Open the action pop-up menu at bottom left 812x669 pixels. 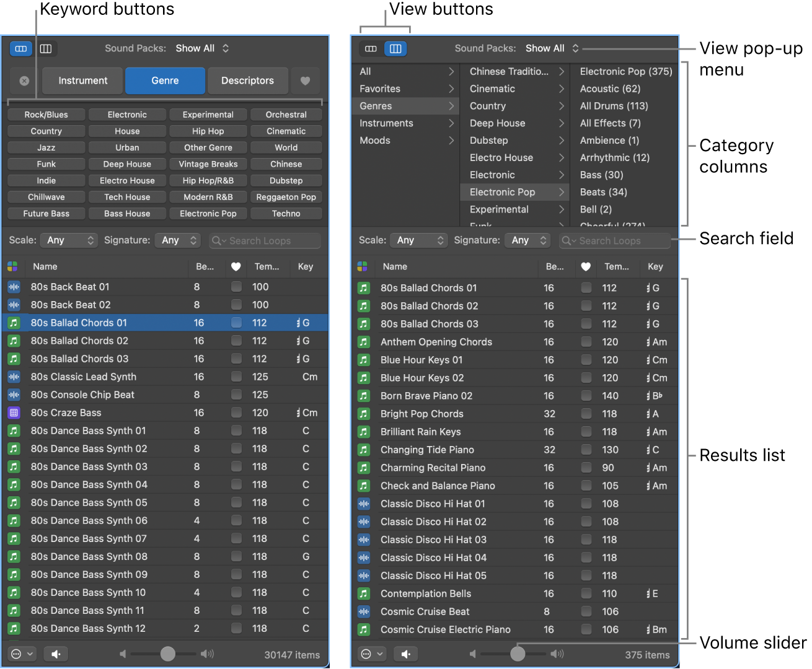pyautogui.click(x=21, y=654)
